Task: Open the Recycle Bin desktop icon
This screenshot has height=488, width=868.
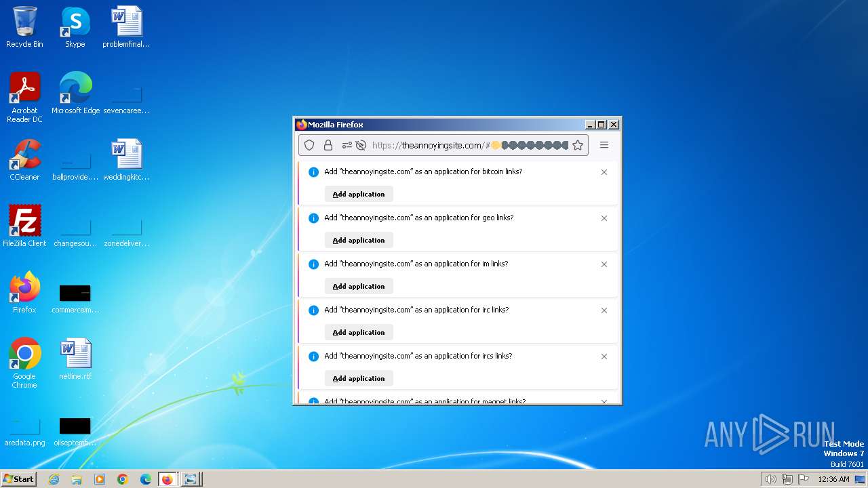Action: point(24,27)
